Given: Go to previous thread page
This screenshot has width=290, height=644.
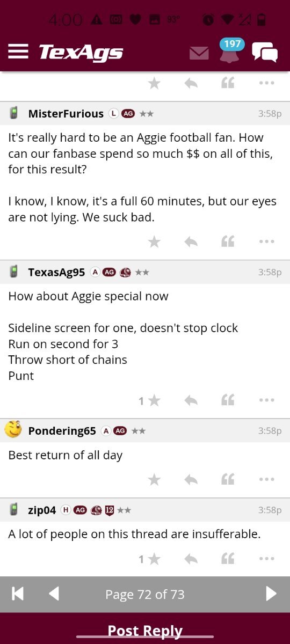Looking at the screenshot, I should point(54,594).
